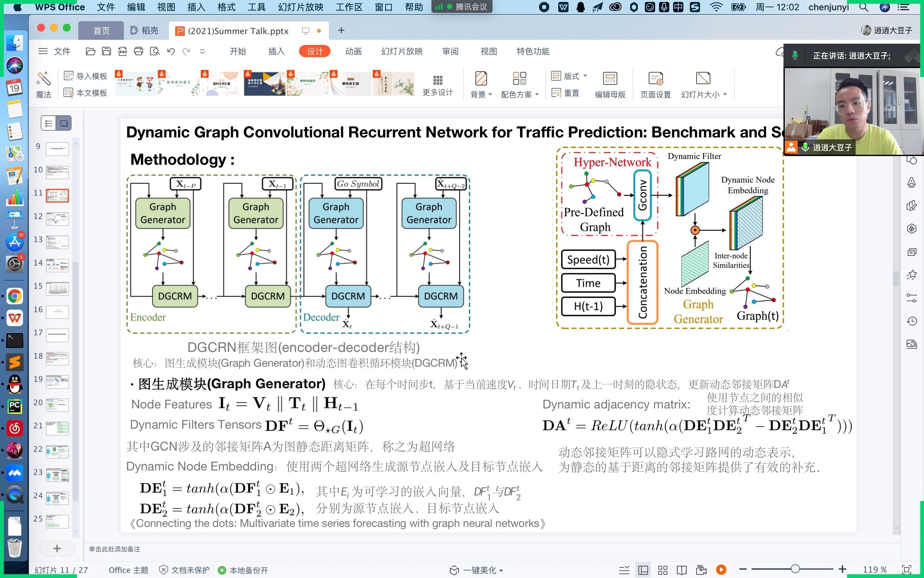Open settings sliders icon in right sidebar
The width and height of the screenshot is (924, 578).
912,298
